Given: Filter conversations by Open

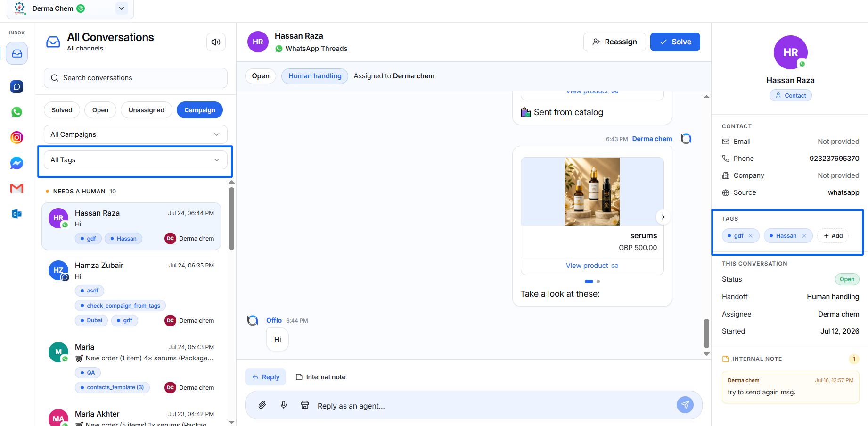Looking at the screenshot, I should coord(100,110).
